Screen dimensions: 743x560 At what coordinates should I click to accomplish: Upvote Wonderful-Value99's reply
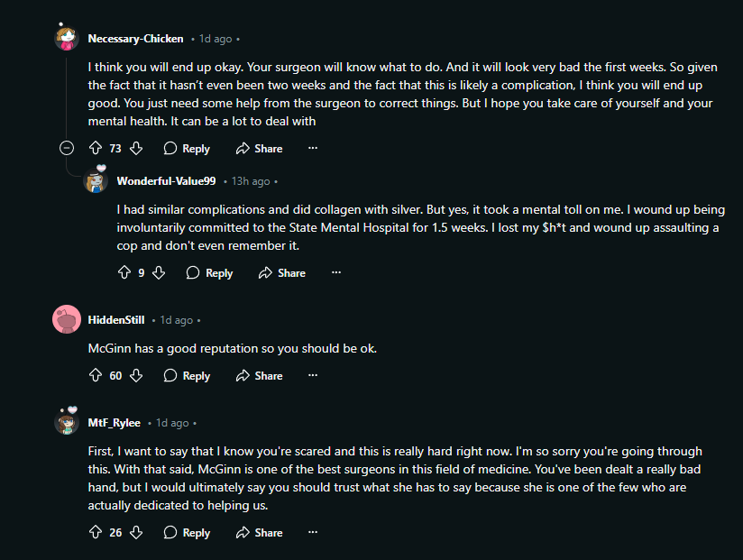tap(124, 272)
